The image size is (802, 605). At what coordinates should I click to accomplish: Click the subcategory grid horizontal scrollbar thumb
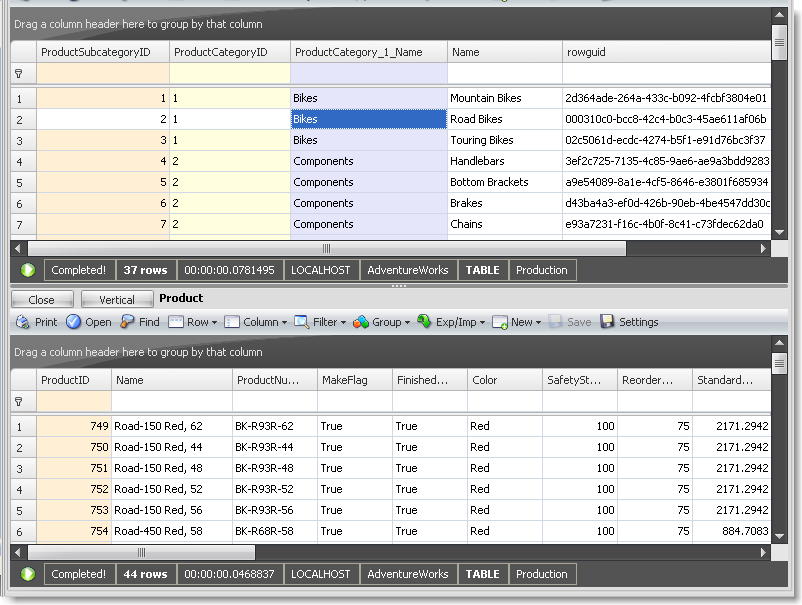[327, 249]
